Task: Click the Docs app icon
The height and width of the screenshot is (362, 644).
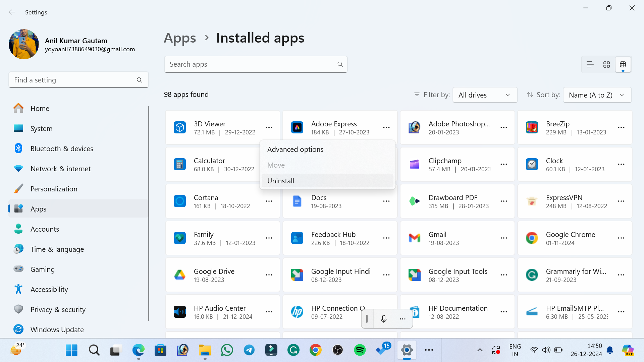Action: click(x=297, y=201)
